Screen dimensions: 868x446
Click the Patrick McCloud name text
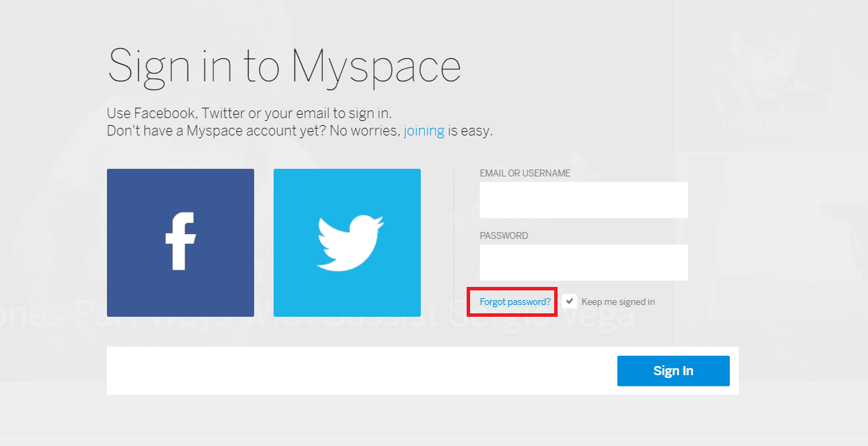pyautogui.click(x=767, y=124)
